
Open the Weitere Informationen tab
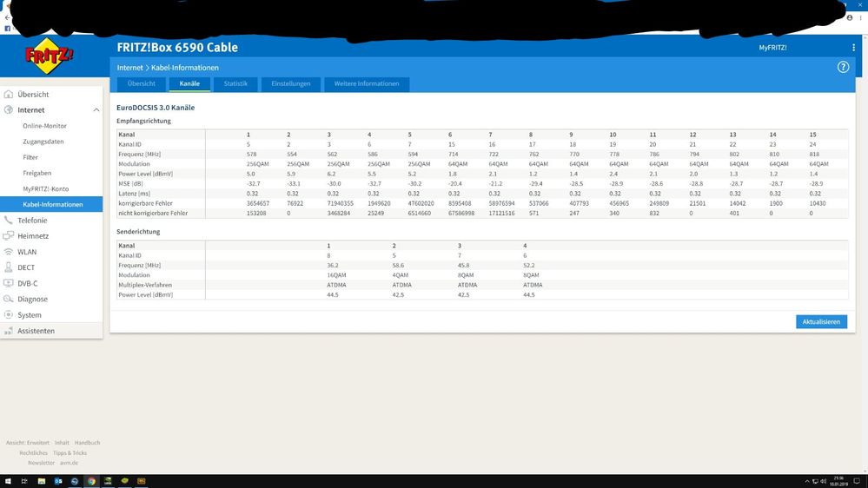tap(367, 83)
